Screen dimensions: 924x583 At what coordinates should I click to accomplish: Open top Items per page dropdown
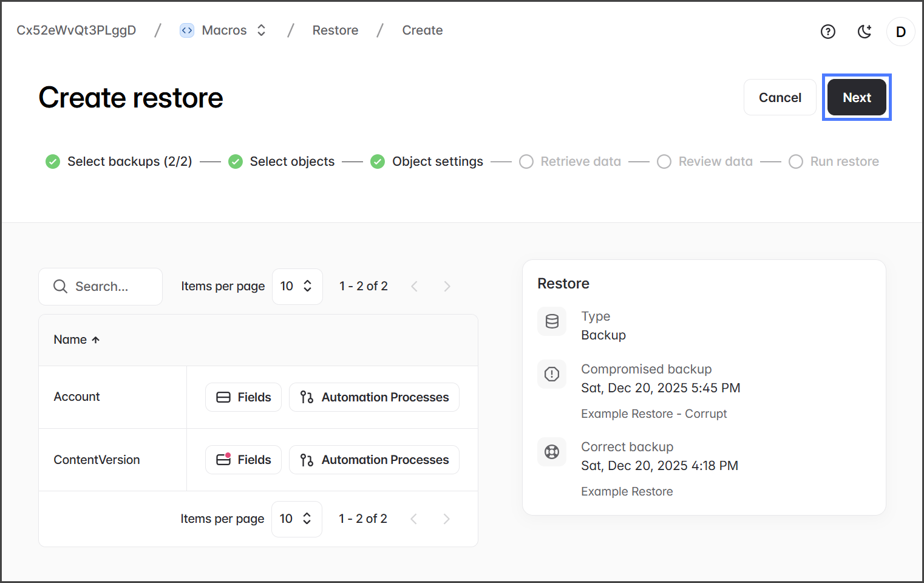[x=297, y=287]
